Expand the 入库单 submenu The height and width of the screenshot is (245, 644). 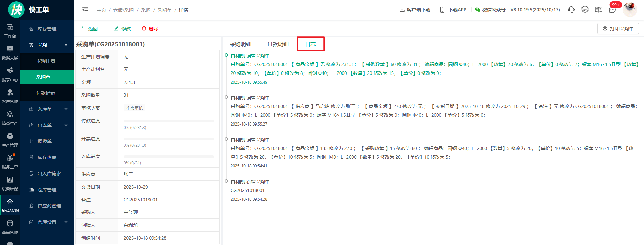point(66,109)
